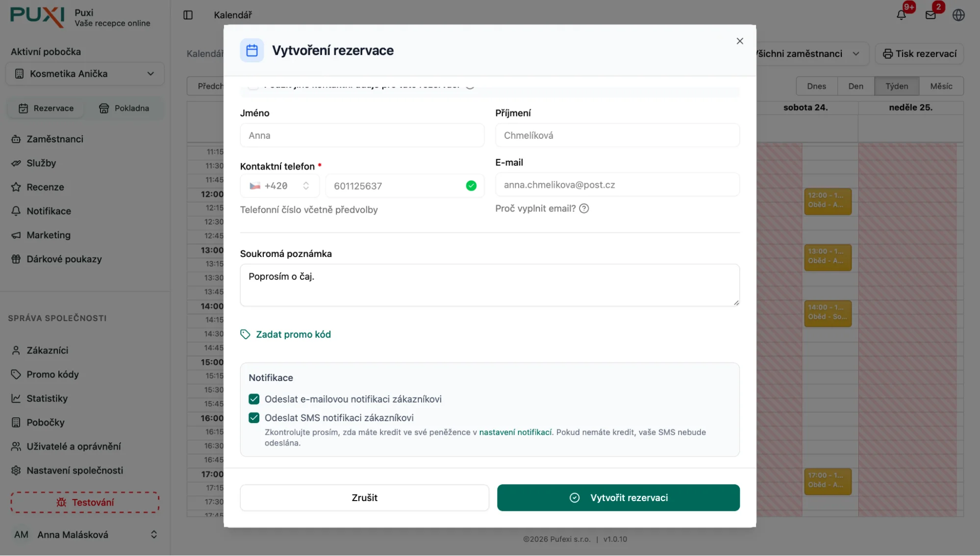Click the Statistiky chart icon
The image size is (980, 556).
pyautogui.click(x=16, y=398)
